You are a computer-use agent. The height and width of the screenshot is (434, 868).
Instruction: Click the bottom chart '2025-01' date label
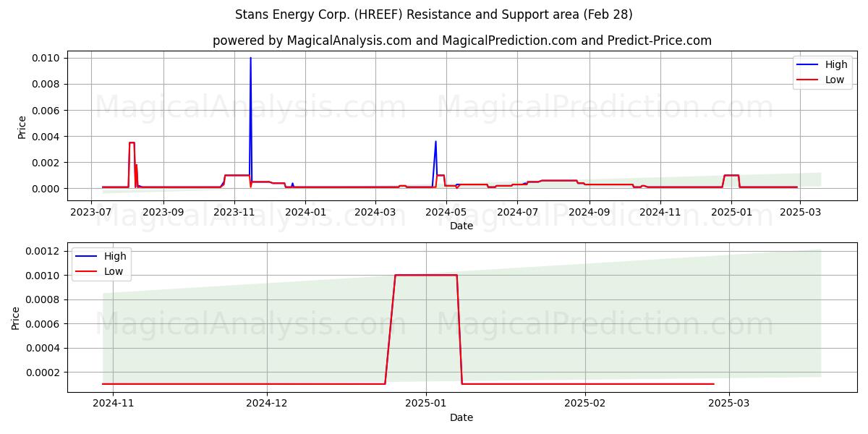[x=426, y=404]
